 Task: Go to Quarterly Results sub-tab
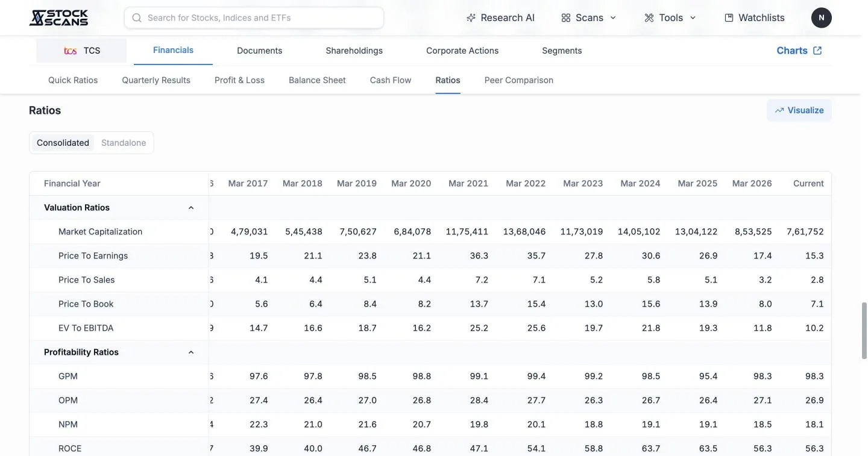pyautogui.click(x=156, y=80)
